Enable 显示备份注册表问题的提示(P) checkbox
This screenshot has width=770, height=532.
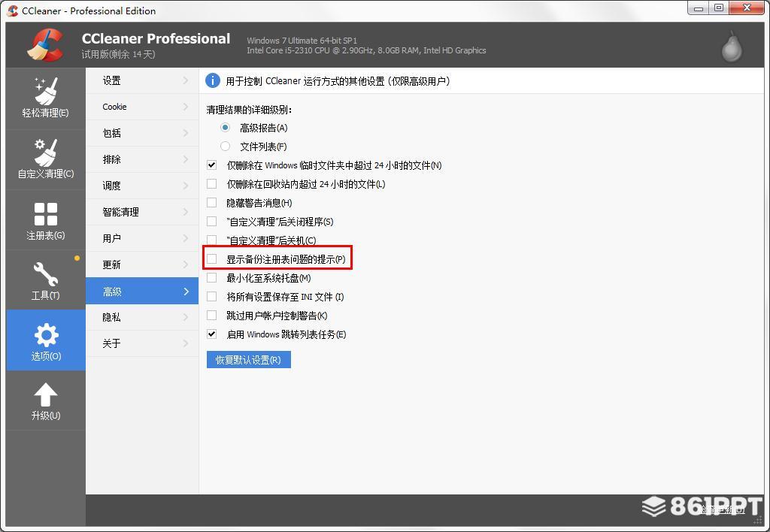pyautogui.click(x=211, y=258)
